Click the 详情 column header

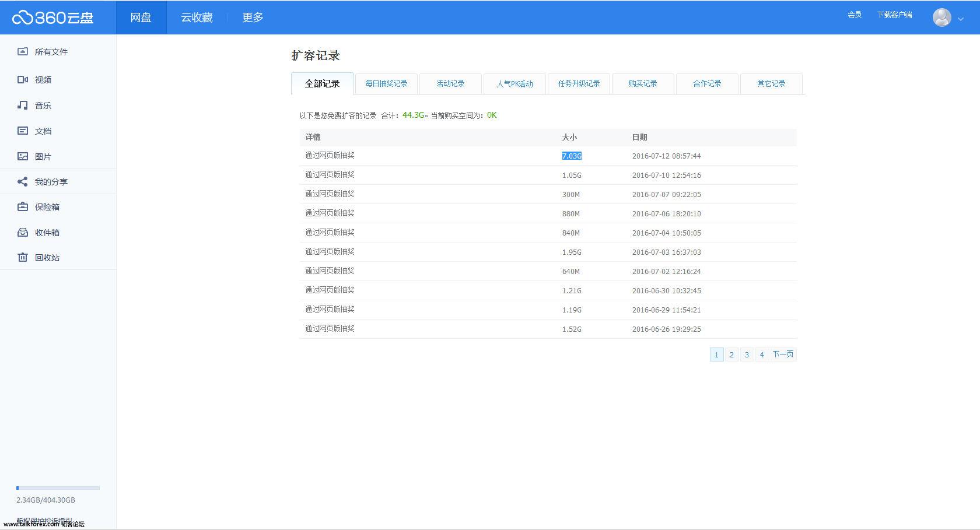[x=313, y=137]
